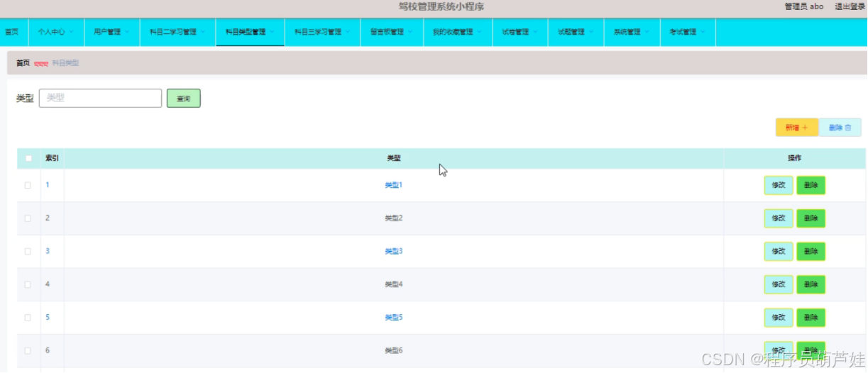Click the top 删除 button with trash icon

(840, 128)
